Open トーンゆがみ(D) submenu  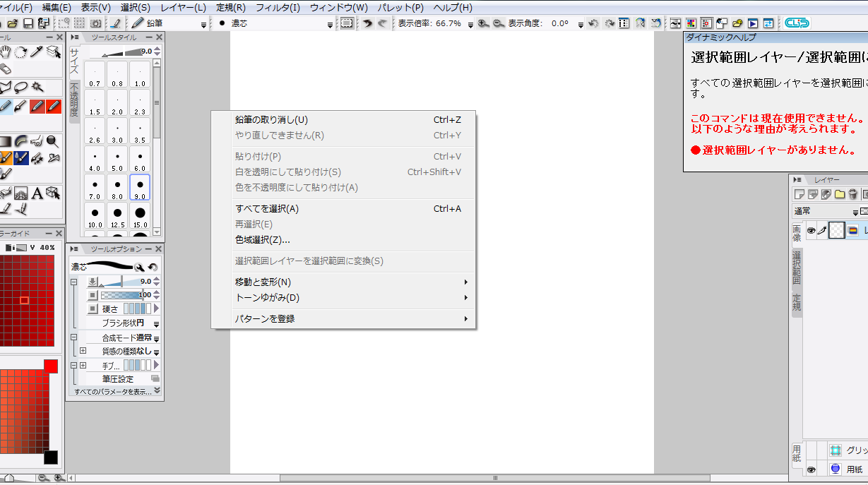[343, 298]
